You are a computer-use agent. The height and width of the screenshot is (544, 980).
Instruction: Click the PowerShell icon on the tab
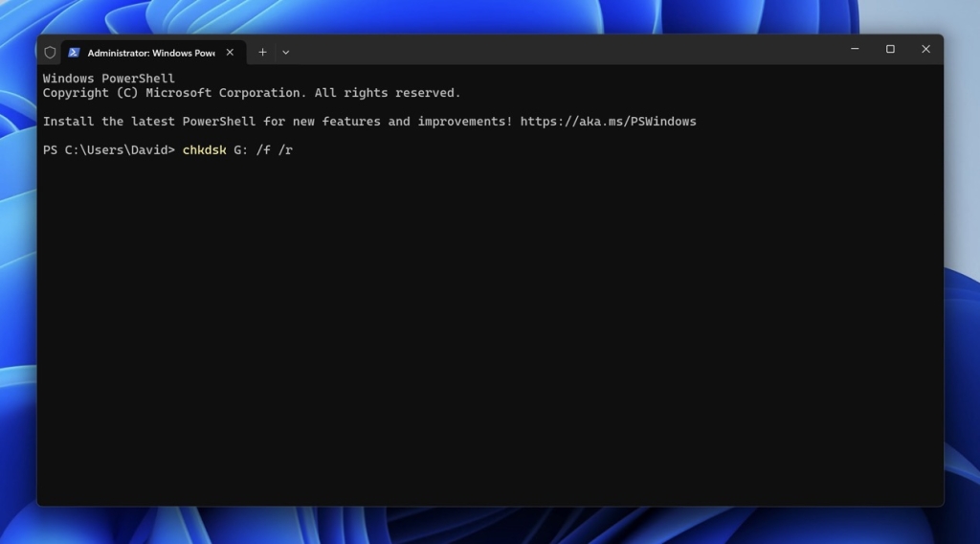(74, 53)
